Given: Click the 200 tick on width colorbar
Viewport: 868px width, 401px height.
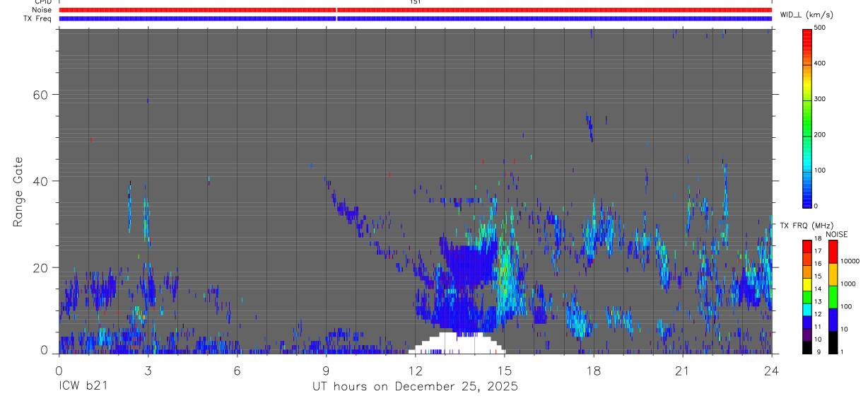Looking at the screenshot, I should [820, 134].
